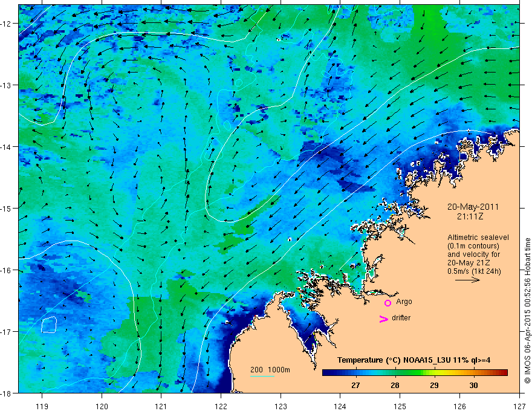
Task: Click the latitude axis label -14
Action: (x=5, y=147)
